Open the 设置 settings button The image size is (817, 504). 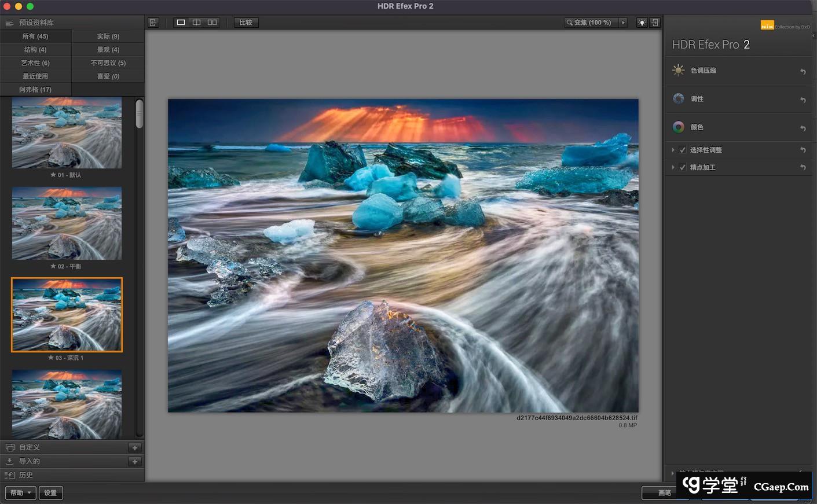coord(50,493)
